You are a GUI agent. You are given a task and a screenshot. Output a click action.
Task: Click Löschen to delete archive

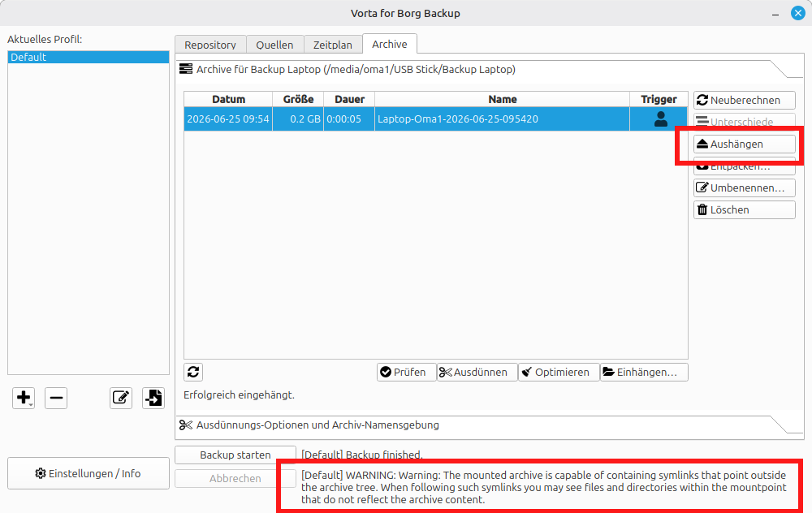tap(744, 209)
